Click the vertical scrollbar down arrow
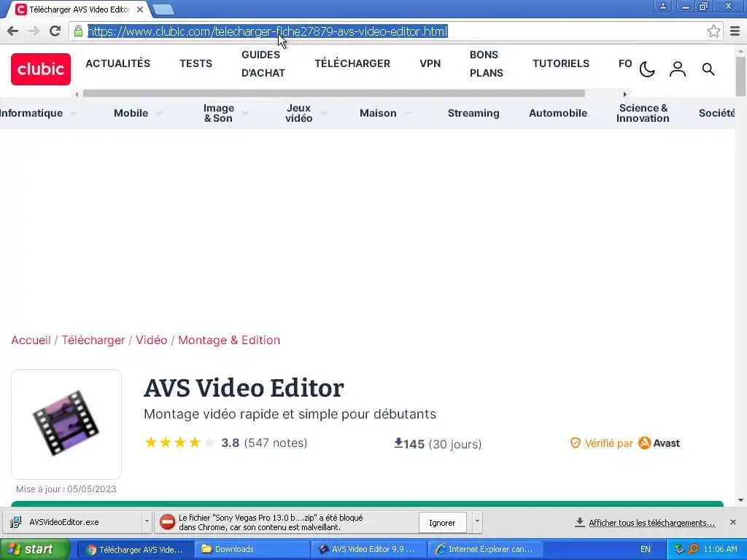Image resolution: width=747 pixels, height=560 pixels. tap(740, 500)
